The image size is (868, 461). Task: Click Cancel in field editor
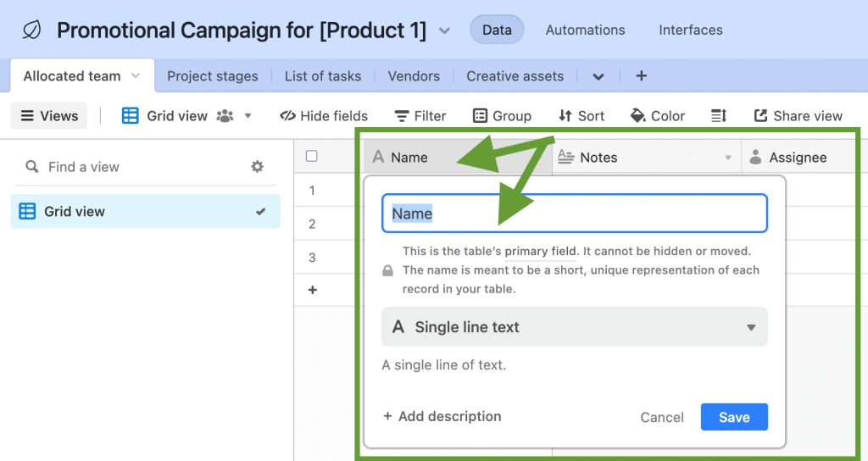pos(661,417)
